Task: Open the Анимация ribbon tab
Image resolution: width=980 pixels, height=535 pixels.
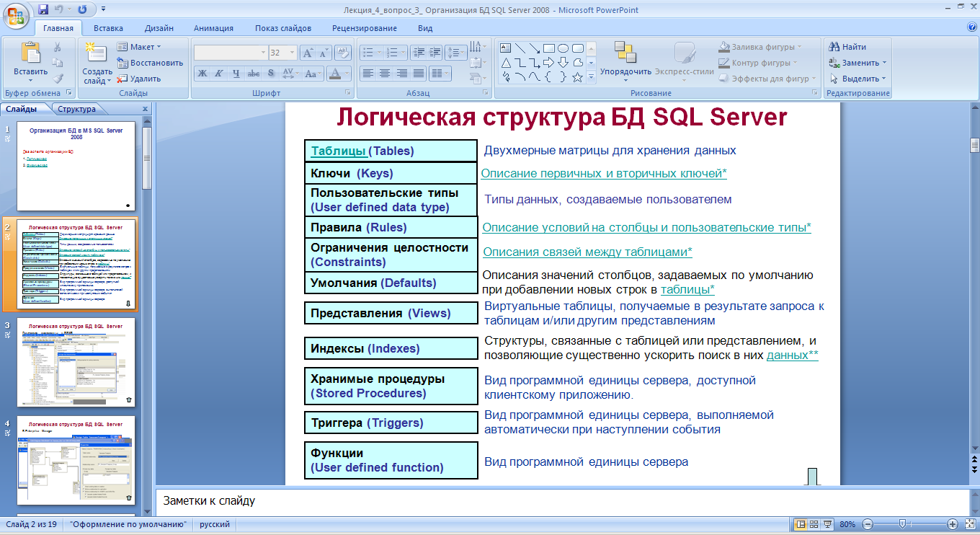Action: [213, 28]
